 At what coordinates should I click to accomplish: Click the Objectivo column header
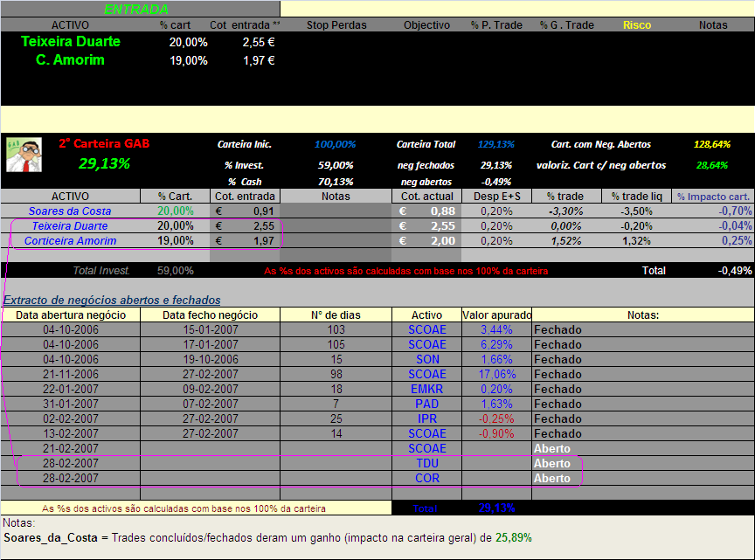426,25
